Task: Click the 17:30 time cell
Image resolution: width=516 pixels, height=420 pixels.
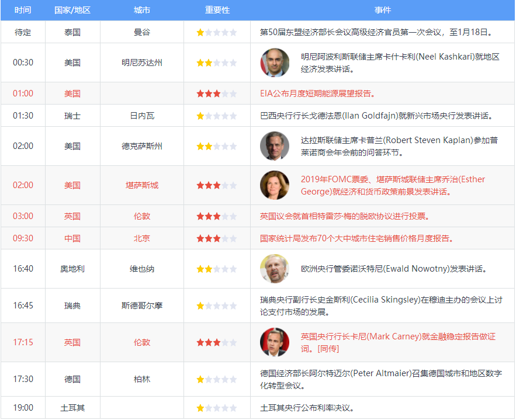Action: coord(23,379)
